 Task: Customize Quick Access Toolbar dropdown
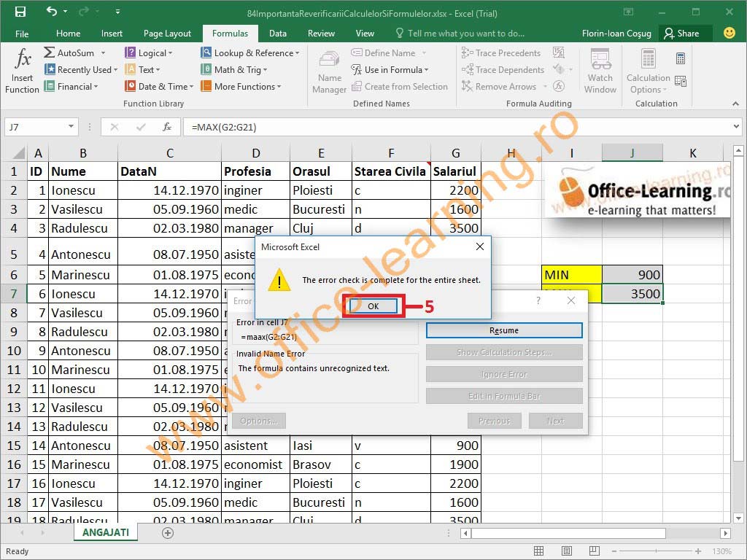click(x=117, y=12)
